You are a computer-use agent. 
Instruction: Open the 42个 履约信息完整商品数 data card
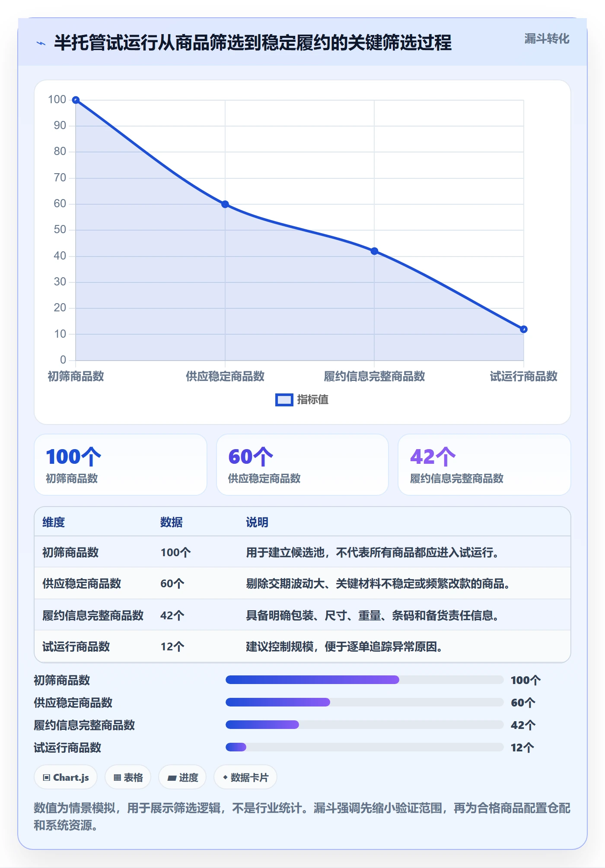(x=484, y=465)
